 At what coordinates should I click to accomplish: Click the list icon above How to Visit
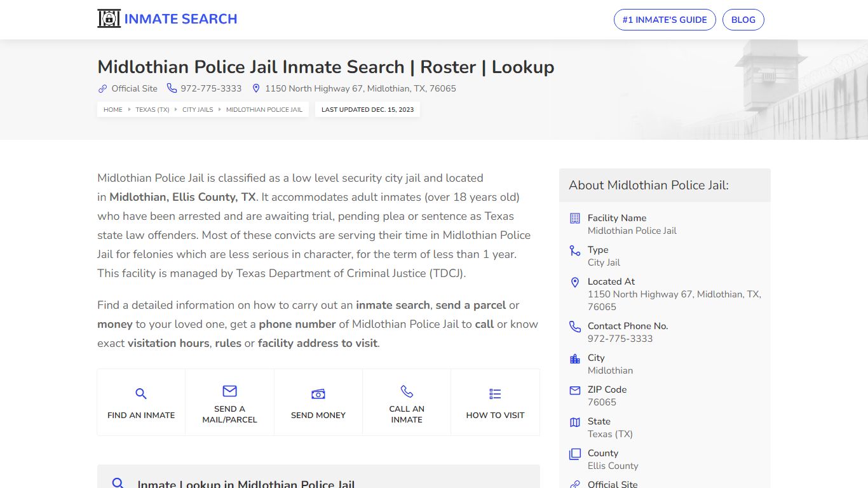[x=495, y=394]
